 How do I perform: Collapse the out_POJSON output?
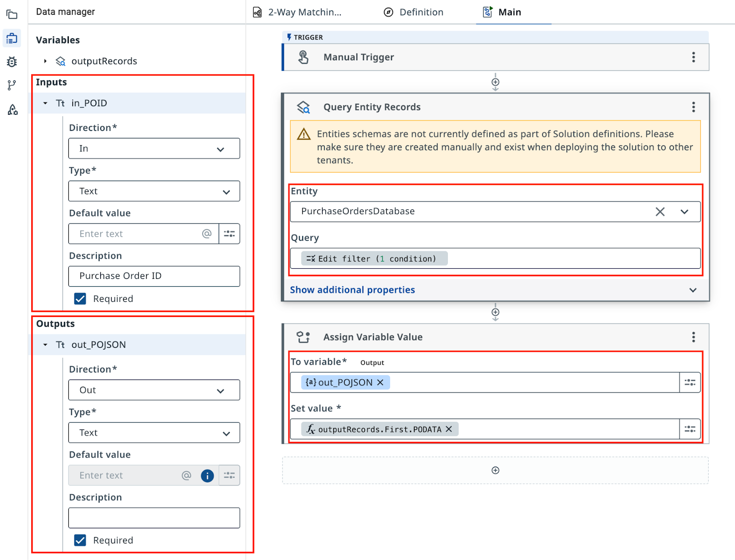tap(45, 345)
